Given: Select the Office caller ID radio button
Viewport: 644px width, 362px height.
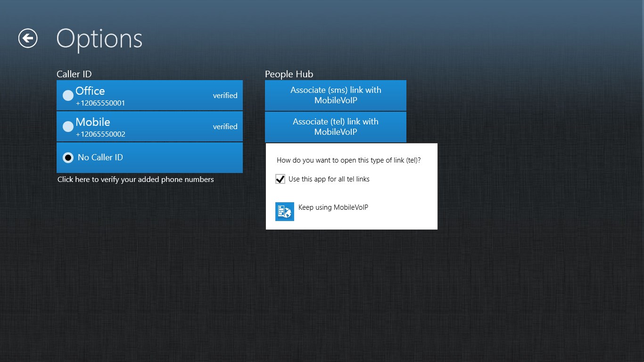Looking at the screenshot, I should point(68,95).
